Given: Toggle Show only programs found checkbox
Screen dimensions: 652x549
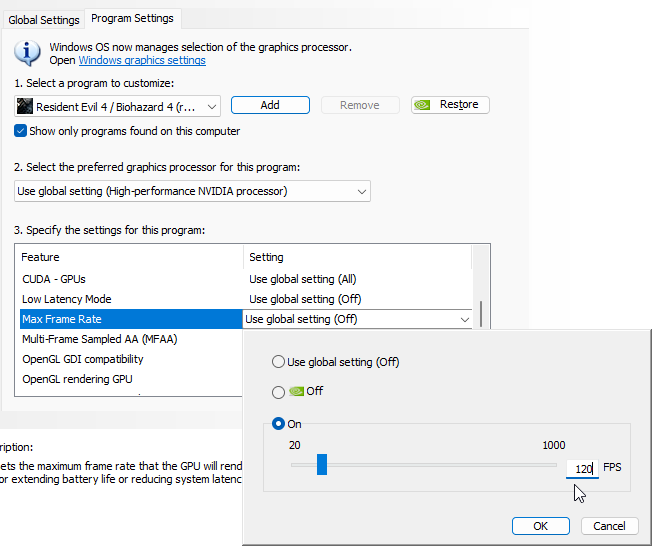Looking at the screenshot, I should point(21,131).
